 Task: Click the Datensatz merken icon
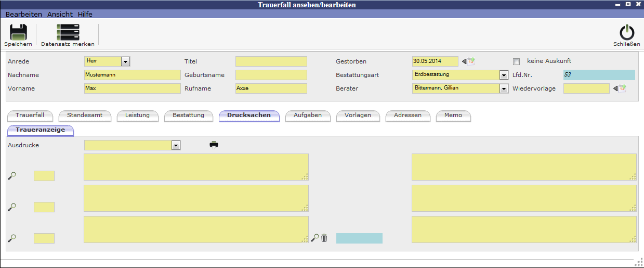(x=68, y=33)
